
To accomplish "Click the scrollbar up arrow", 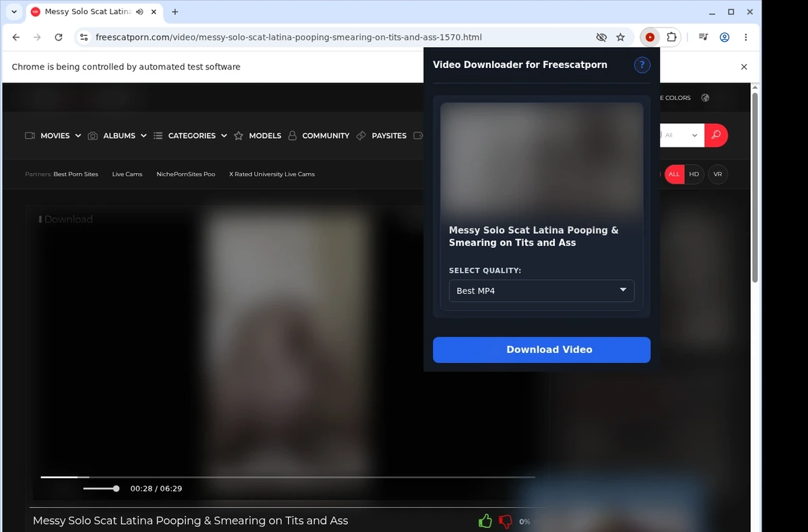I will pos(755,88).
